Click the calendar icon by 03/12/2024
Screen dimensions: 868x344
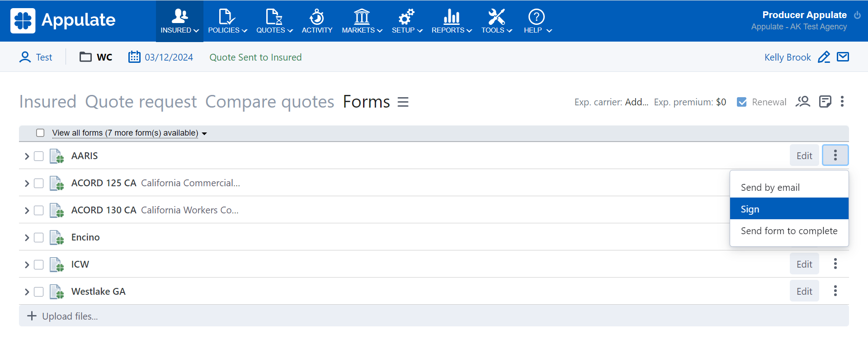(x=134, y=57)
